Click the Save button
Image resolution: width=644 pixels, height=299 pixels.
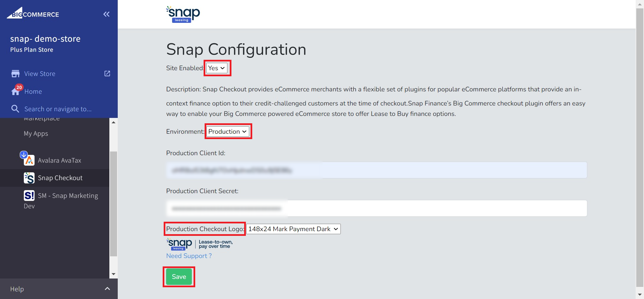click(179, 276)
